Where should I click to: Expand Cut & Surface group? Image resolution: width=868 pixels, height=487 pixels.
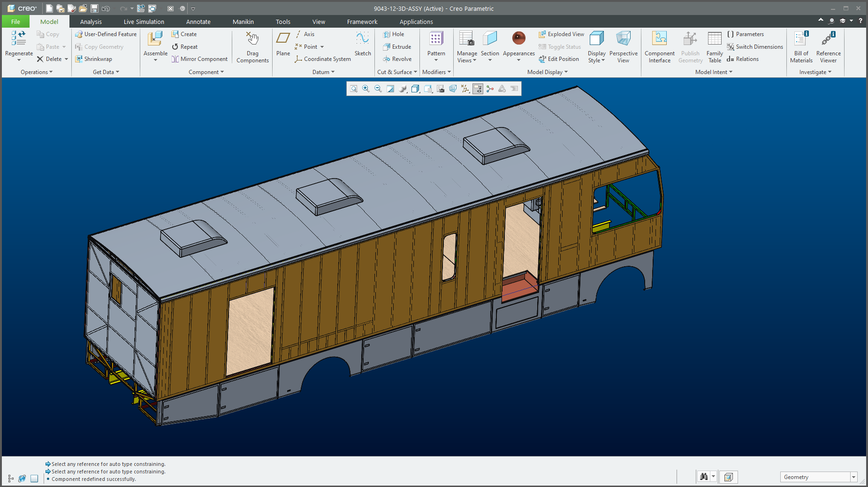coord(397,72)
